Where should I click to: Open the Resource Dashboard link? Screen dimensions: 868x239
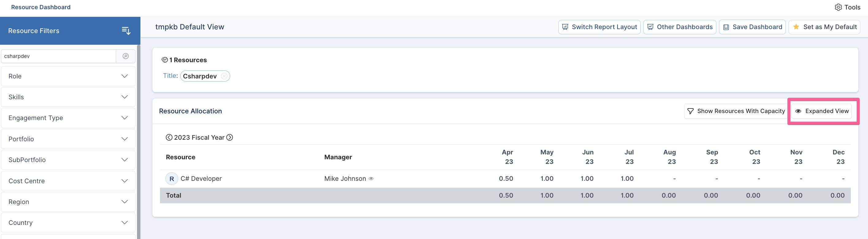point(41,7)
